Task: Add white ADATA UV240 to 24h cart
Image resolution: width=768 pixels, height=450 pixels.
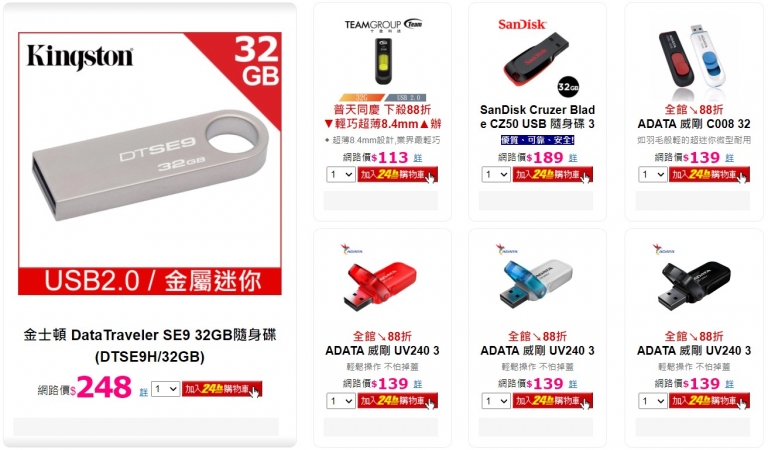Action: pyautogui.click(x=552, y=401)
